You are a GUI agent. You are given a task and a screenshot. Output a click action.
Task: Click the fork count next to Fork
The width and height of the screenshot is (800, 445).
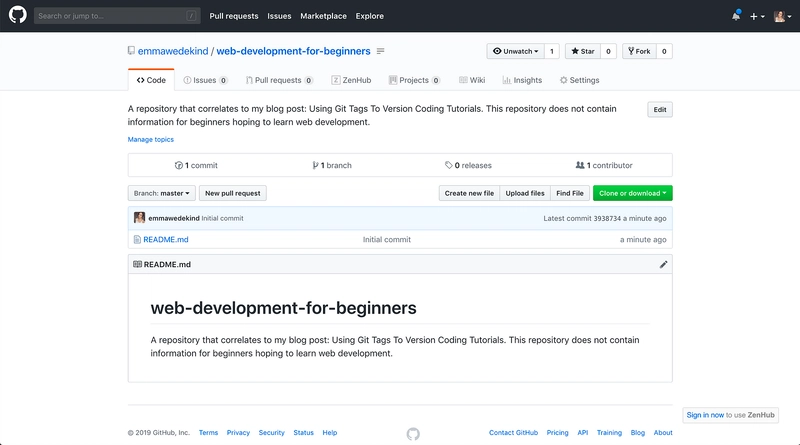coord(664,51)
